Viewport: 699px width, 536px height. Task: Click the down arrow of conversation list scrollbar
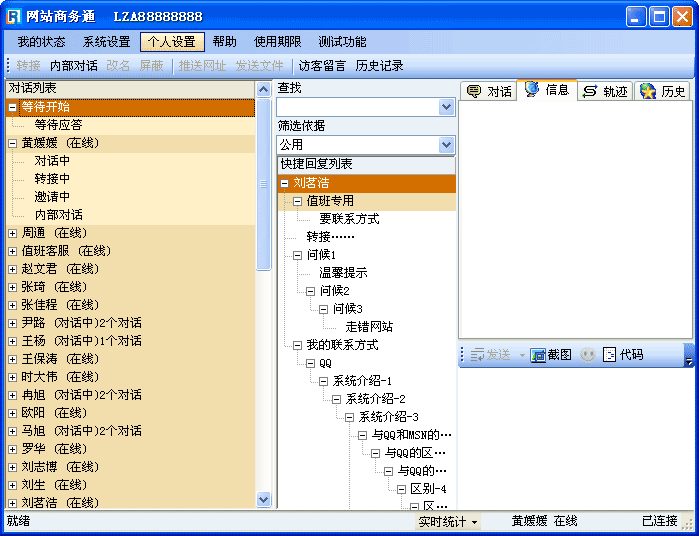pos(264,499)
